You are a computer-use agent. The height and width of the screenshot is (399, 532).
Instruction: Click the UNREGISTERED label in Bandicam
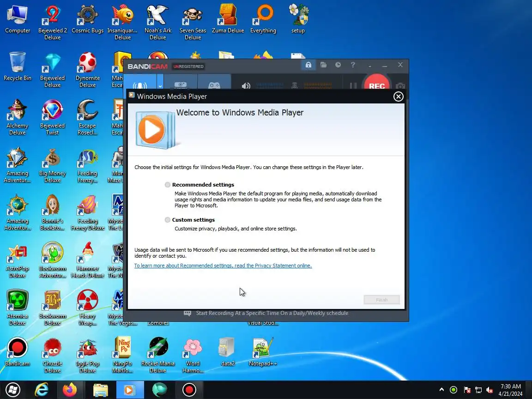pos(188,66)
